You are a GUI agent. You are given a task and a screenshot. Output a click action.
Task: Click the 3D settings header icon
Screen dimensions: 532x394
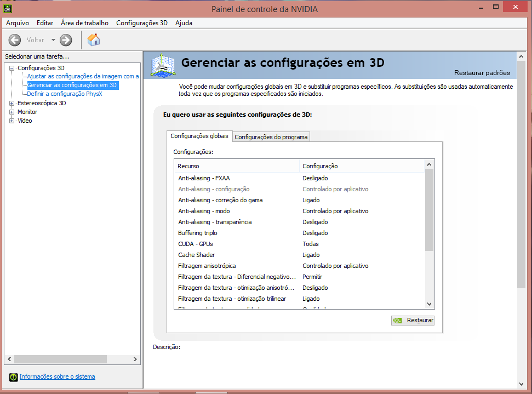[x=163, y=66]
